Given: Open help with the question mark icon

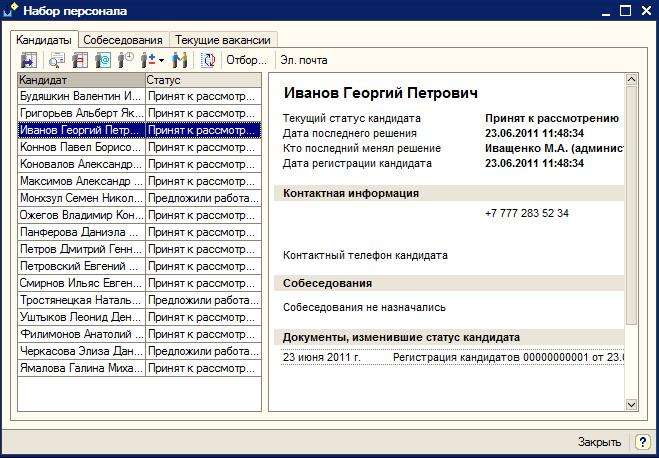Looking at the screenshot, I should pyautogui.click(x=642, y=442).
